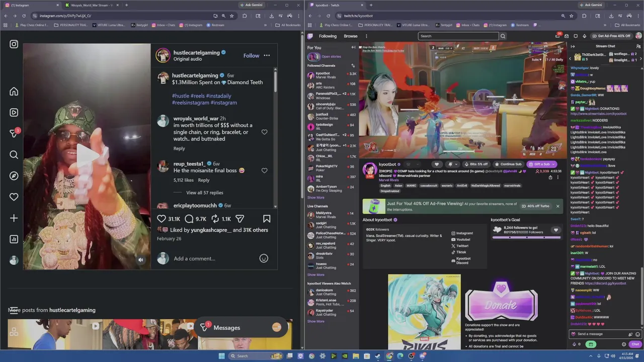Open Twitch chat settings gear

point(624,344)
